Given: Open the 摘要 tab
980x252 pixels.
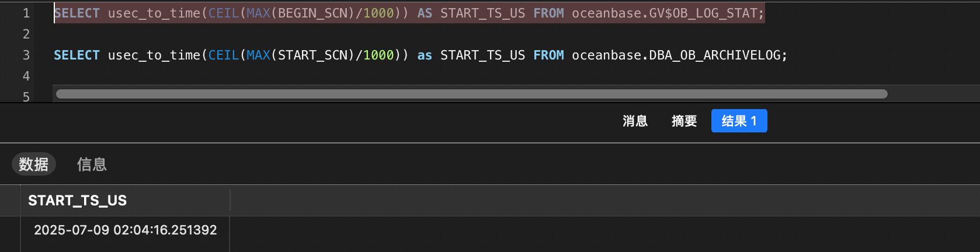Looking at the screenshot, I should pyautogui.click(x=684, y=121).
